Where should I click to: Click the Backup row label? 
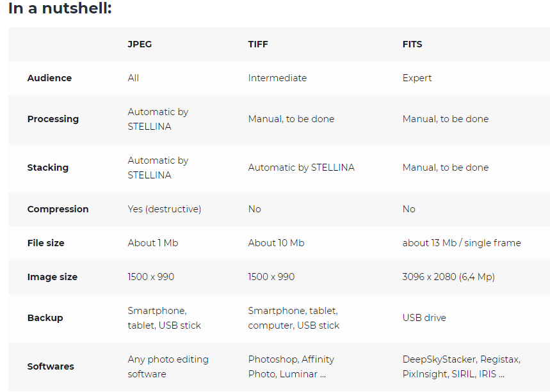point(45,318)
